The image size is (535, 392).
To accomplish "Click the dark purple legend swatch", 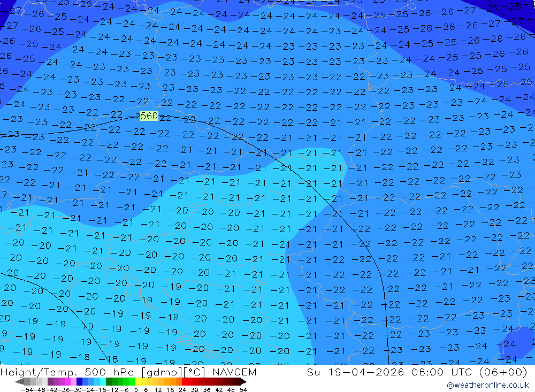I will tap(50, 382).
